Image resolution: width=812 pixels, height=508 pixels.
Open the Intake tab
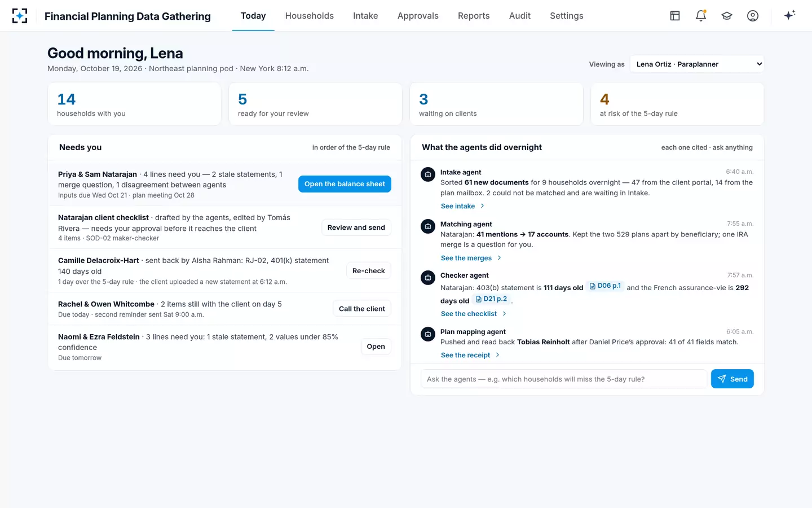point(365,16)
